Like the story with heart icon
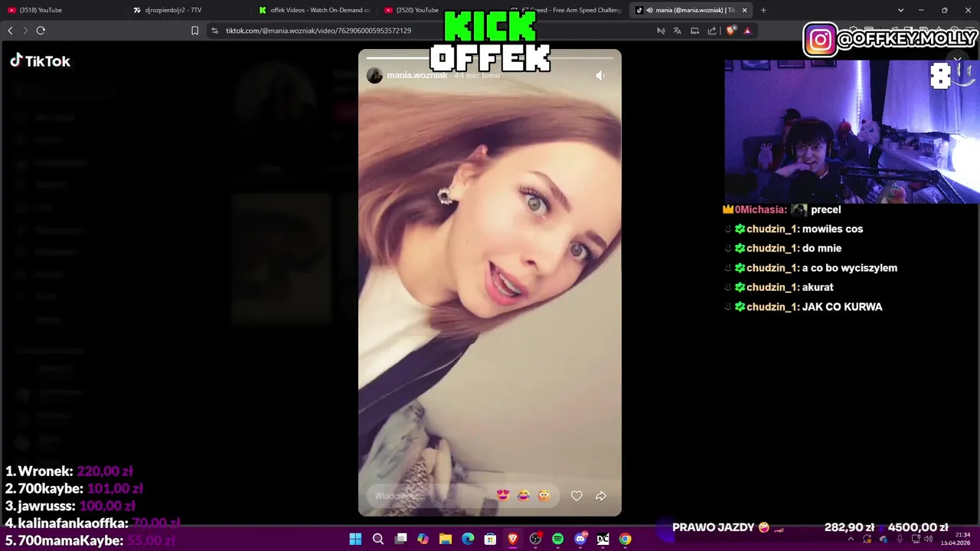Viewport: 980px width, 551px height. pos(577,496)
